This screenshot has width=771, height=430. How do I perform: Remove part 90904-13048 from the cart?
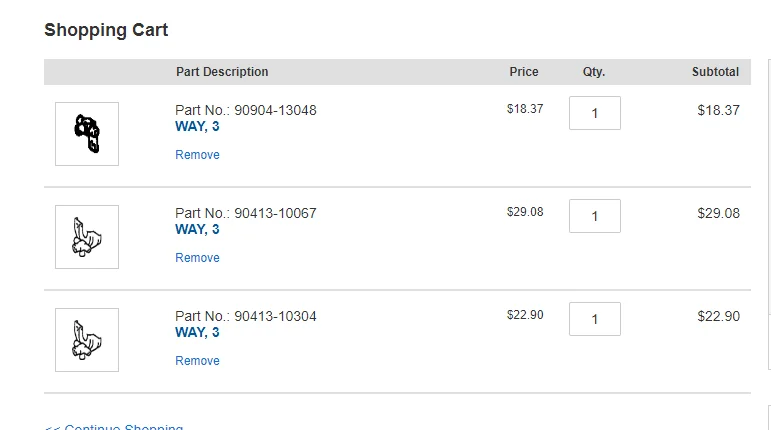click(197, 155)
